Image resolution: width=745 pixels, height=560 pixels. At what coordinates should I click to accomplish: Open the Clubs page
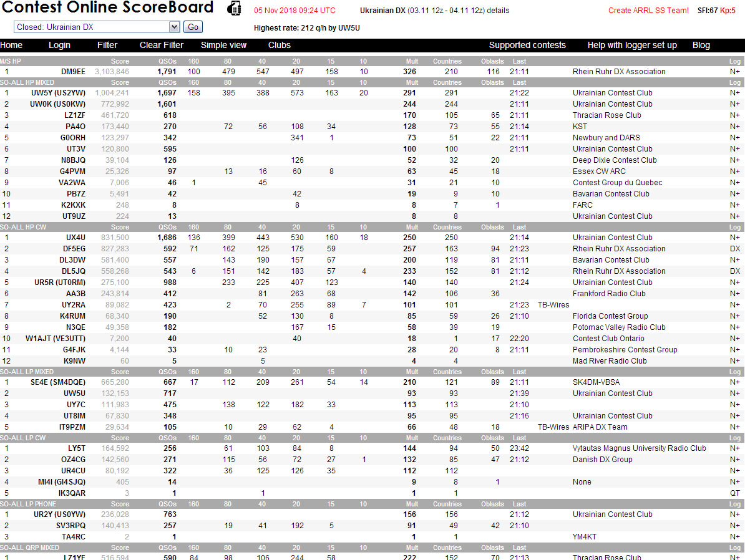pos(279,44)
